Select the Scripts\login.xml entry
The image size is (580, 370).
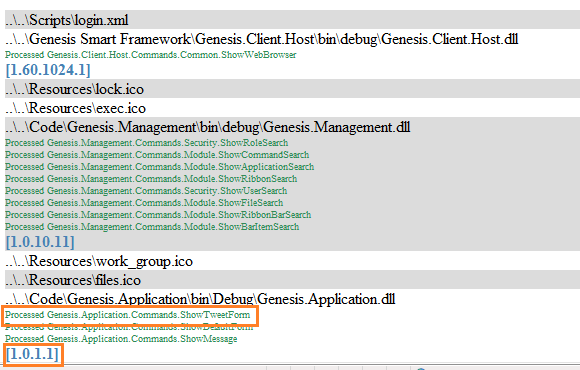click(67, 20)
